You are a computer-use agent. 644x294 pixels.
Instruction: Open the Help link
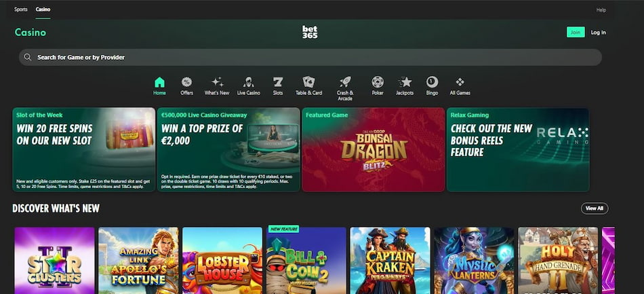click(601, 10)
